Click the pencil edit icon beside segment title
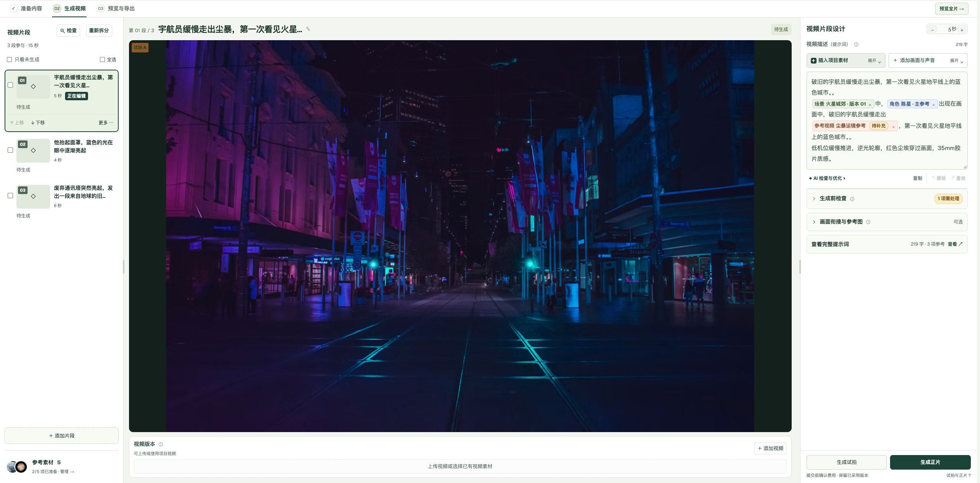This screenshot has width=980, height=483. (308, 29)
